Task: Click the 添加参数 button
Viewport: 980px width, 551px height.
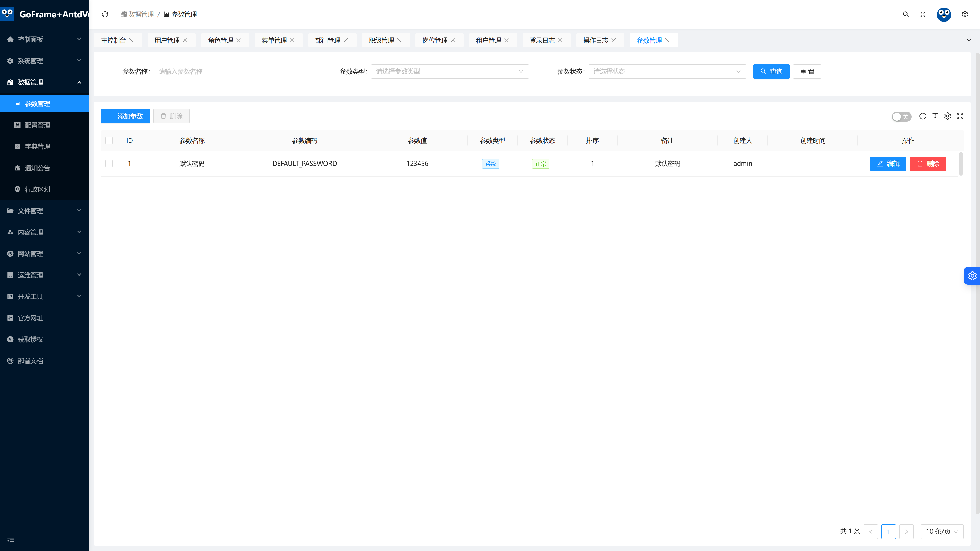Action: click(125, 116)
